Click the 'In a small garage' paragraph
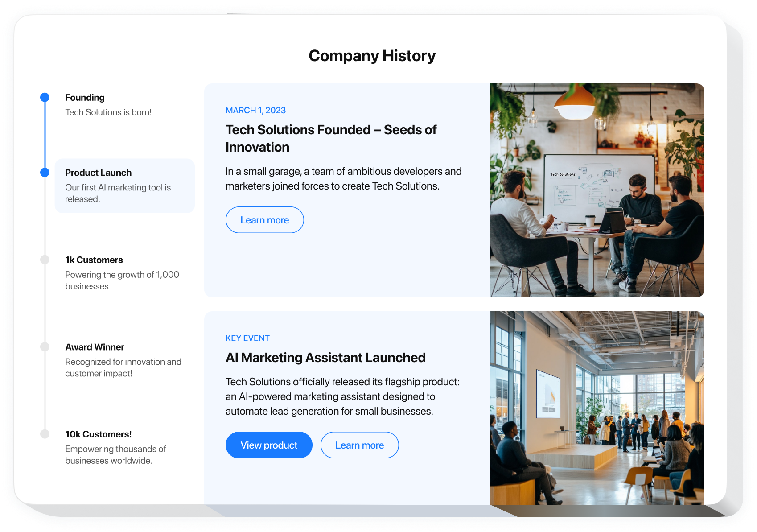757x532 pixels. click(343, 179)
